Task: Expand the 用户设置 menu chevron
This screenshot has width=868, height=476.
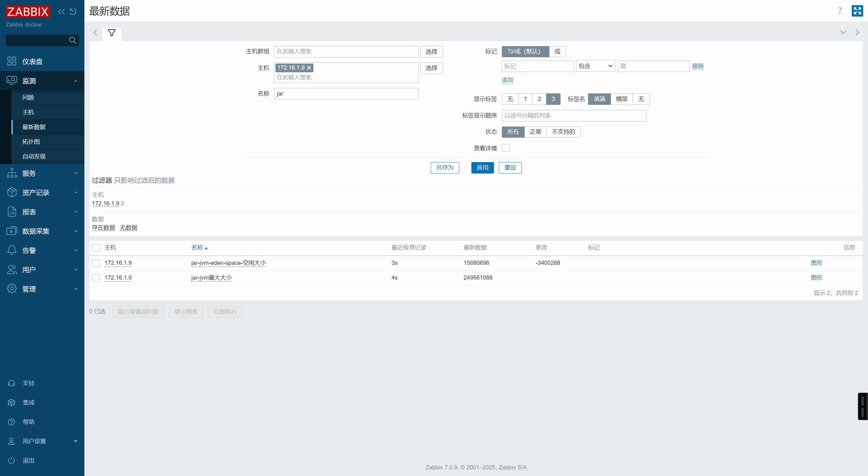Action: [x=76, y=441]
